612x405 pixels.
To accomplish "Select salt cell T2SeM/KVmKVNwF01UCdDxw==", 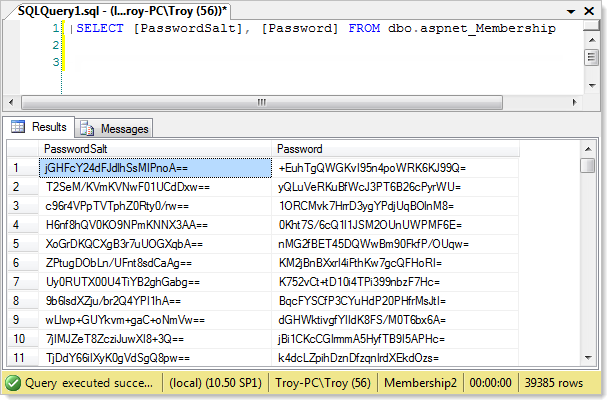I will [155, 187].
